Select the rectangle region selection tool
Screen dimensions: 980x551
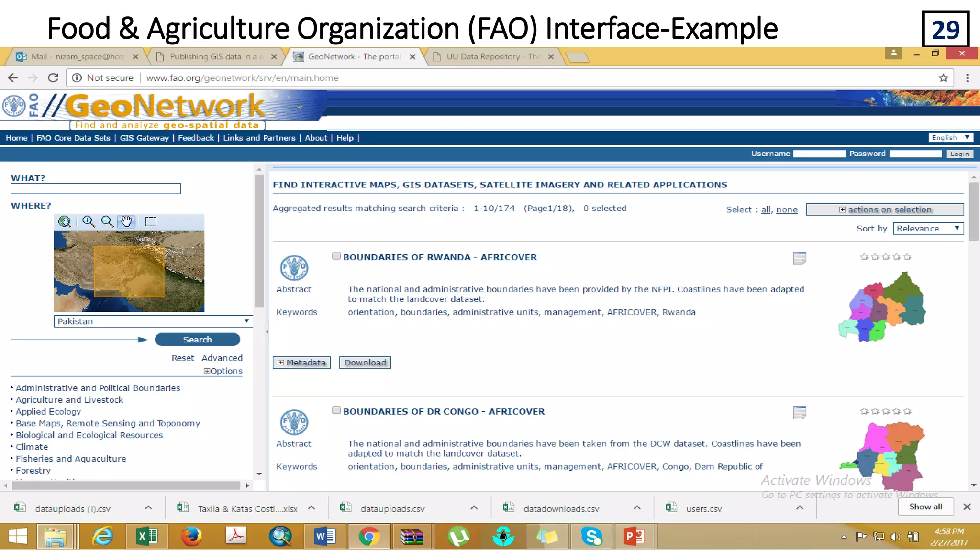[x=151, y=221]
